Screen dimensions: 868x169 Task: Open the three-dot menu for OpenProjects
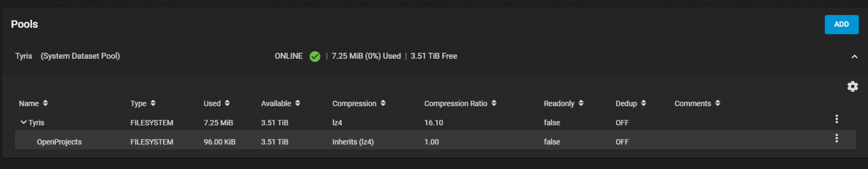pos(836,139)
